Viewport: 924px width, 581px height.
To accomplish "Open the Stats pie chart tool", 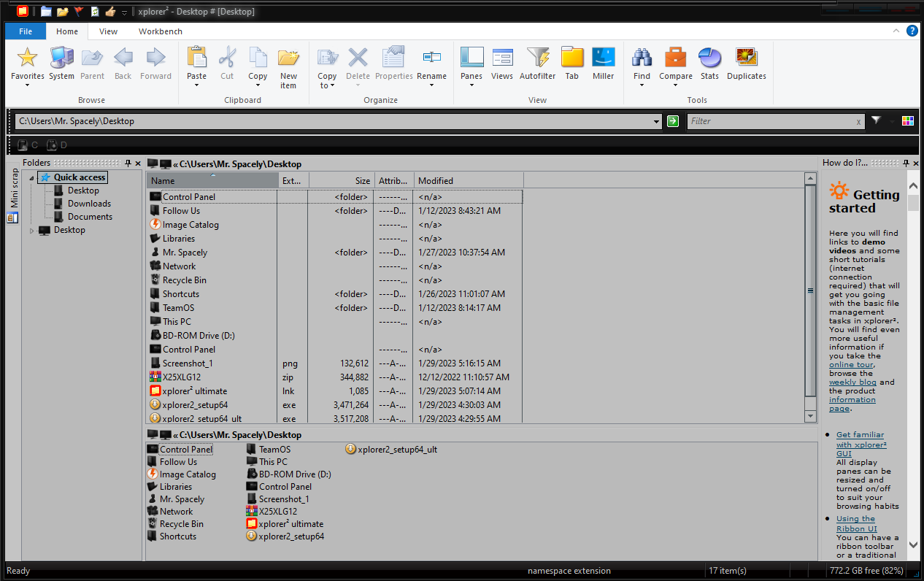I will [x=709, y=63].
